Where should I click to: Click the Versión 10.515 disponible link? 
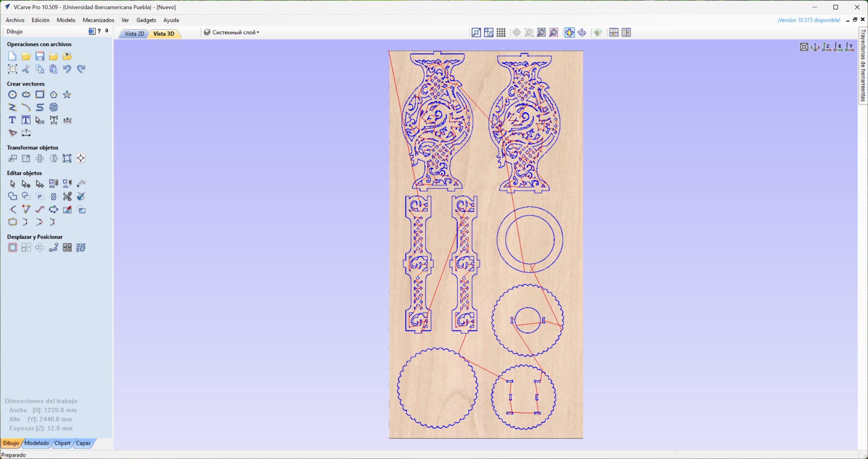[x=808, y=20]
